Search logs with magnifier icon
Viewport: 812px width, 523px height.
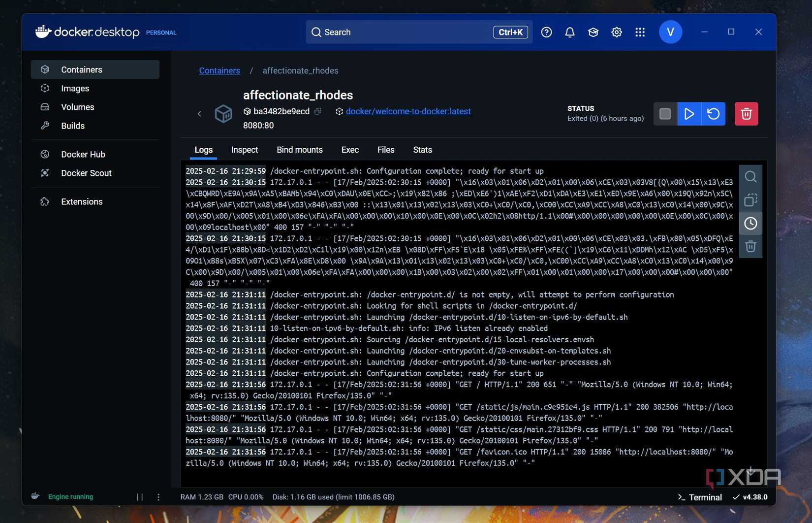[x=750, y=177]
